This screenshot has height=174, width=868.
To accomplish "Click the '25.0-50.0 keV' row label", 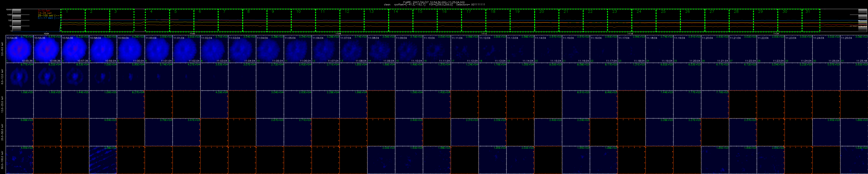I will pyautogui.click(x=3, y=132).
